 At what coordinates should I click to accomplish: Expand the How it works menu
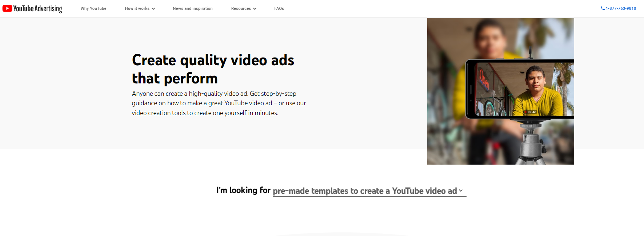[140, 8]
